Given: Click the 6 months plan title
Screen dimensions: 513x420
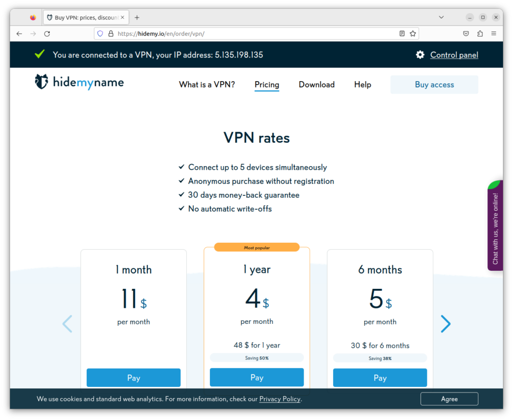Looking at the screenshot, I should 380,270.
